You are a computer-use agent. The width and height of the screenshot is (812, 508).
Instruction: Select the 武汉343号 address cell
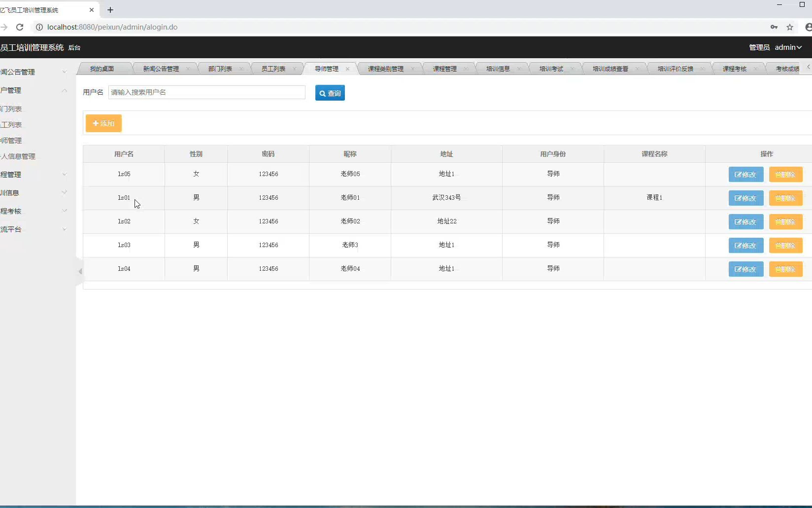coord(446,197)
